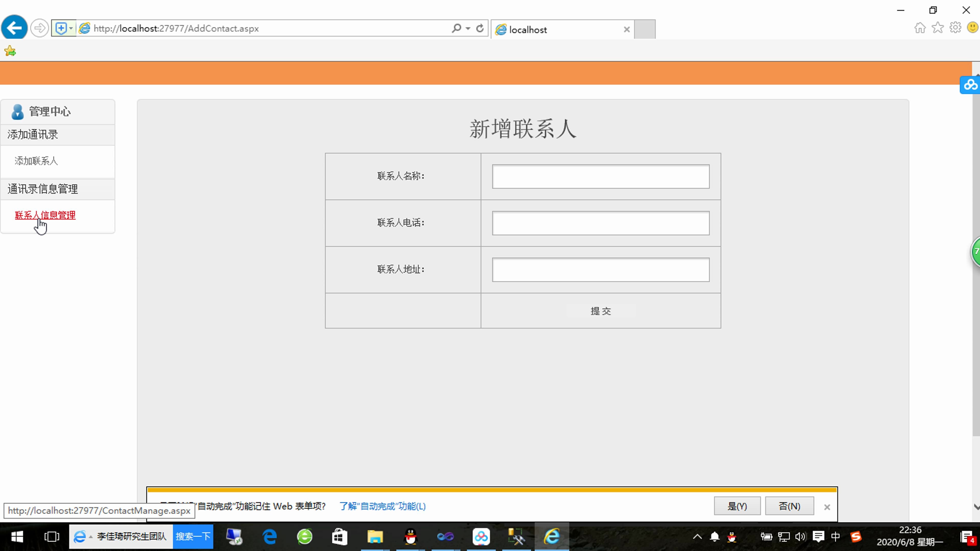Dismiss the autocomplete notification bar

(x=827, y=507)
